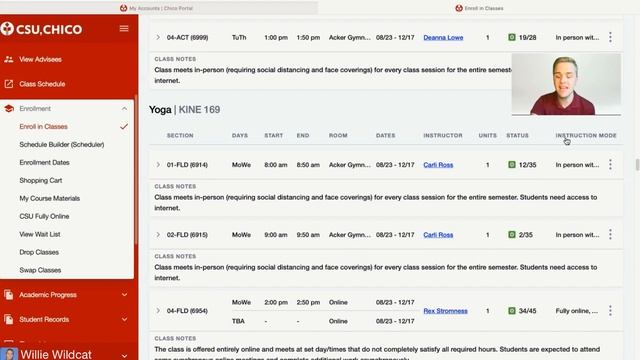Viewport: 640px width, 360px height.
Task: Click open status icon for 19/28 section
Action: click(511, 37)
